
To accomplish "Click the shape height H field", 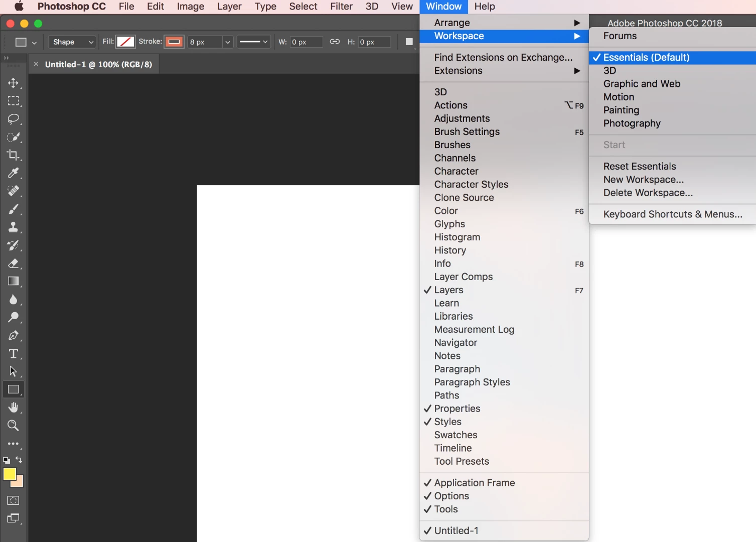I will click(x=374, y=42).
